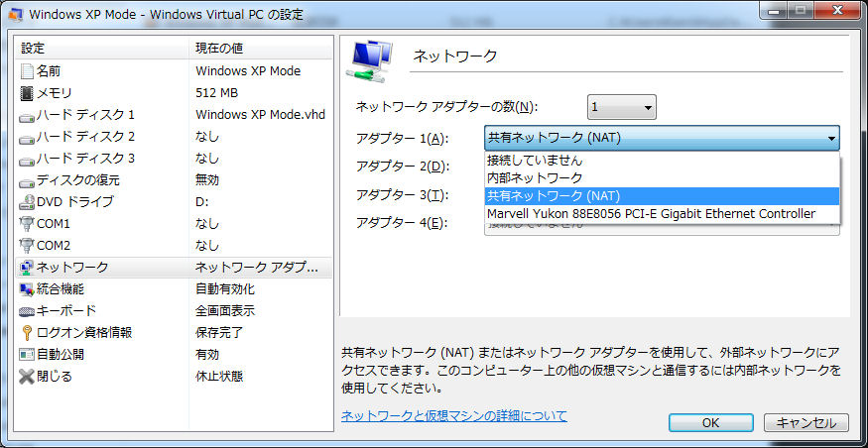Click the キーボード icon
The width and height of the screenshot is (868, 448).
coord(27,311)
